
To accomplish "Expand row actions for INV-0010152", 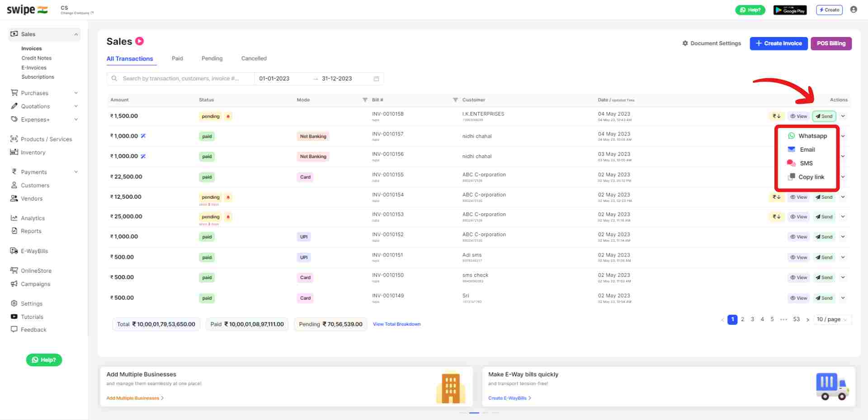I will coord(843,237).
